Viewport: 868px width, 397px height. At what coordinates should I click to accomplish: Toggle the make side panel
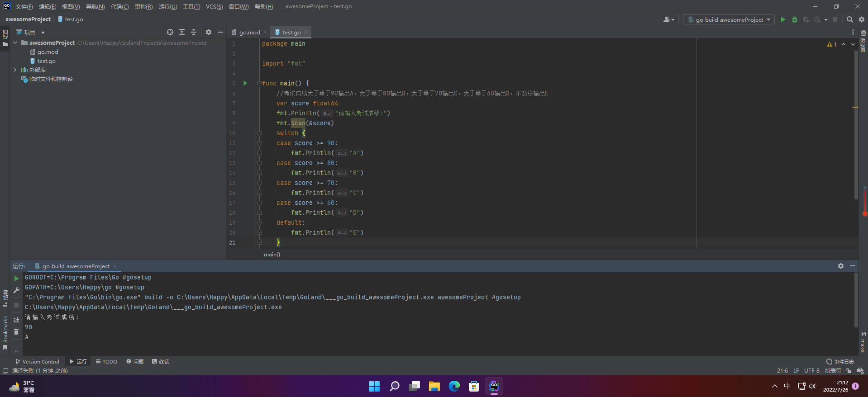[x=863, y=342]
